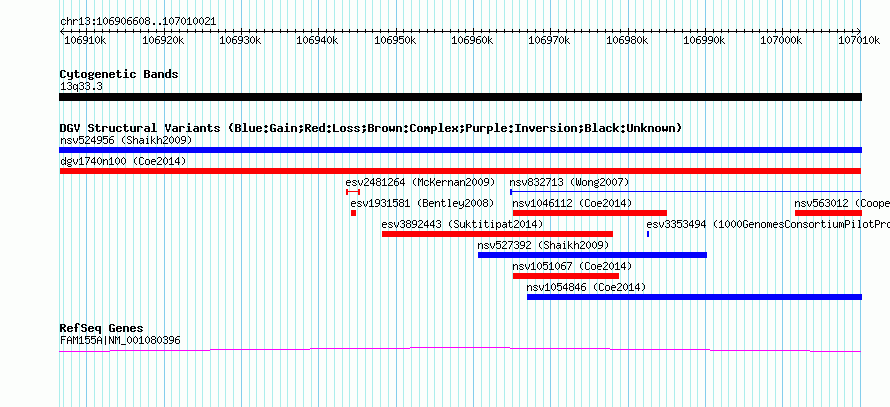Click the 13q33.3 black cytogenetic band
Image resolution: width=890 pixels, height=407 pixels.
coord(460,97)
